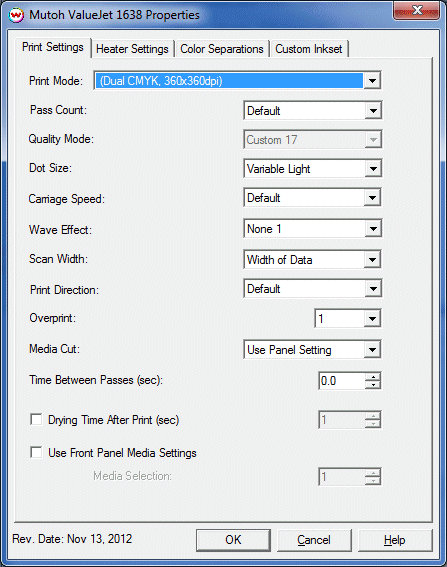Open Help for printer properties
This screenshot has height=567, width=447.
click(x=395, y=540)
